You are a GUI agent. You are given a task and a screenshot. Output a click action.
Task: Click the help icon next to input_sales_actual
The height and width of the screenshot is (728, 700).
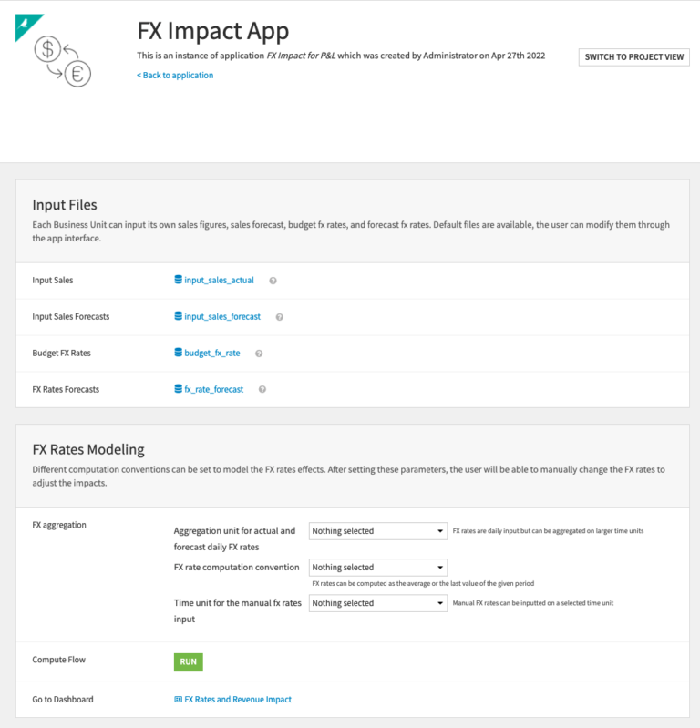(273, 281)
